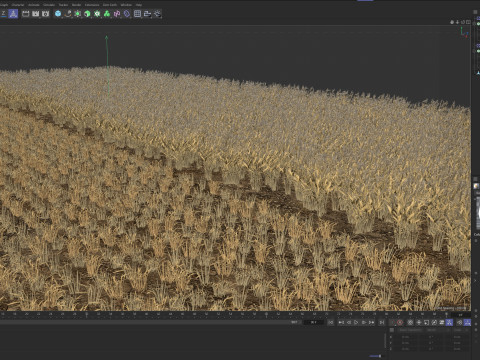Click the purple Deformer icon
Viewport: 480px width, 360px height.
[127, 14]
